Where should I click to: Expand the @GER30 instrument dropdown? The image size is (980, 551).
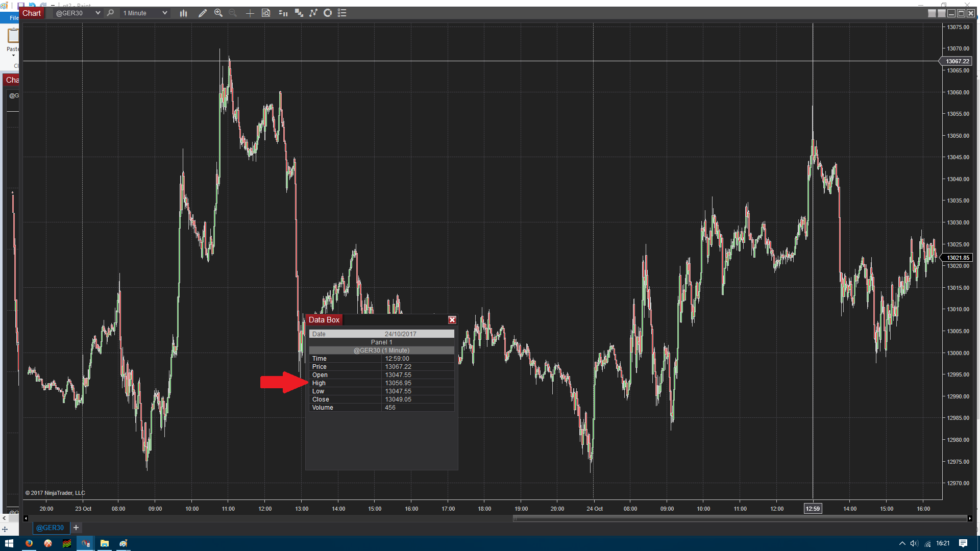(x=97, y=13)
